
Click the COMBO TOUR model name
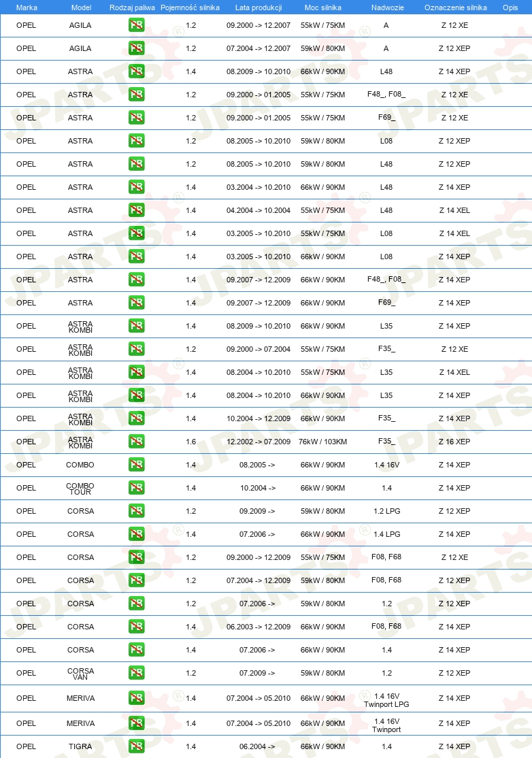pos(80,489)
